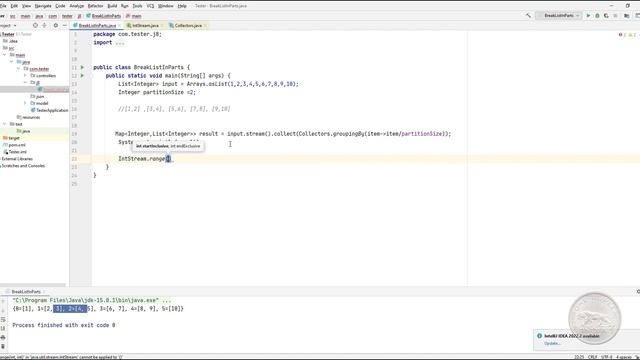Select the json package

(x=37, y=96)
